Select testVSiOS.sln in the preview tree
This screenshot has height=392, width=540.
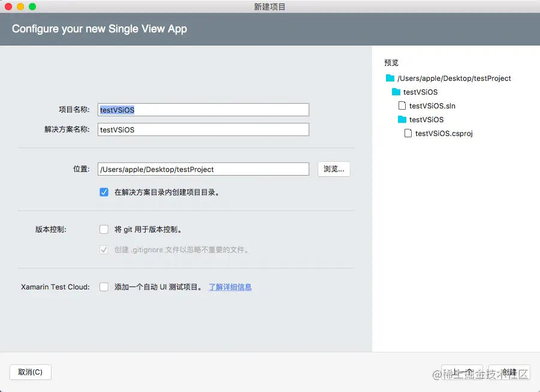[432, 105]
